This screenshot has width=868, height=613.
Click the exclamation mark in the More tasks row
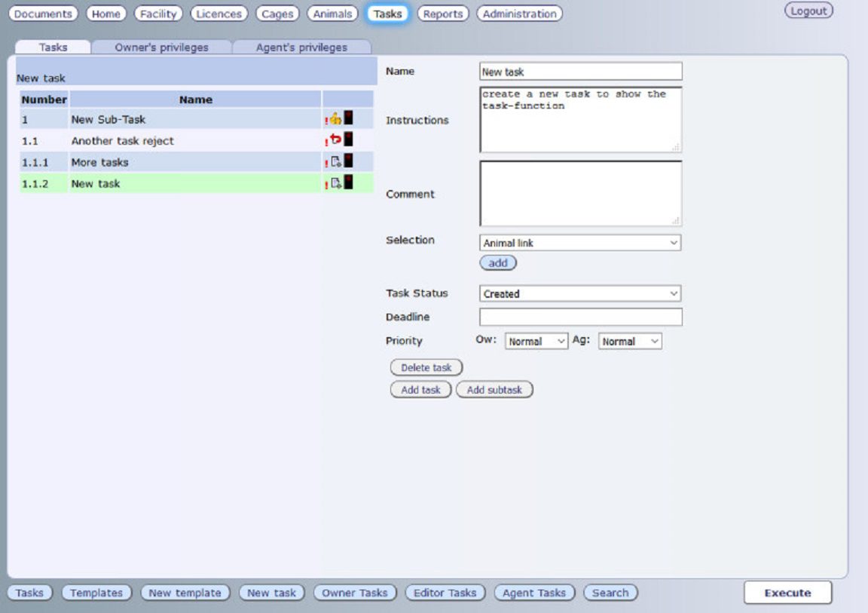[x=326, y=164]
